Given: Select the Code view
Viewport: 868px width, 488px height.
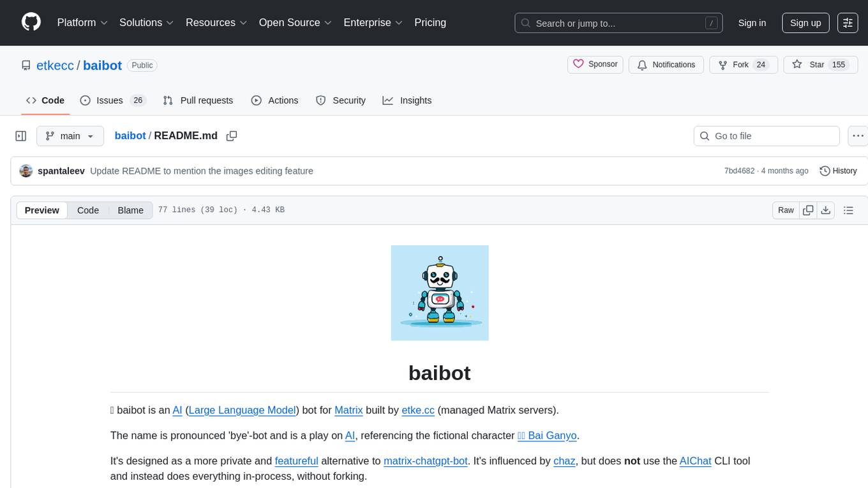Looking at the screenshot, I should coord(88,210).
